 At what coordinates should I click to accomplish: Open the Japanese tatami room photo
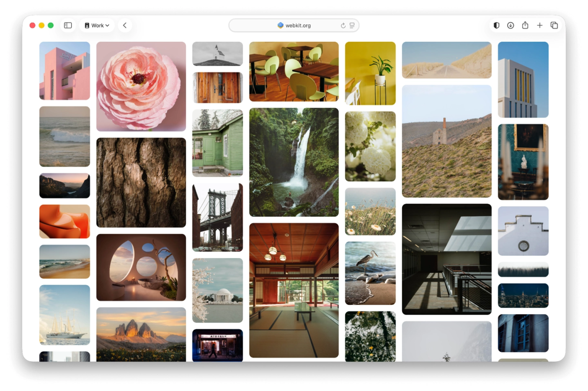294,290
